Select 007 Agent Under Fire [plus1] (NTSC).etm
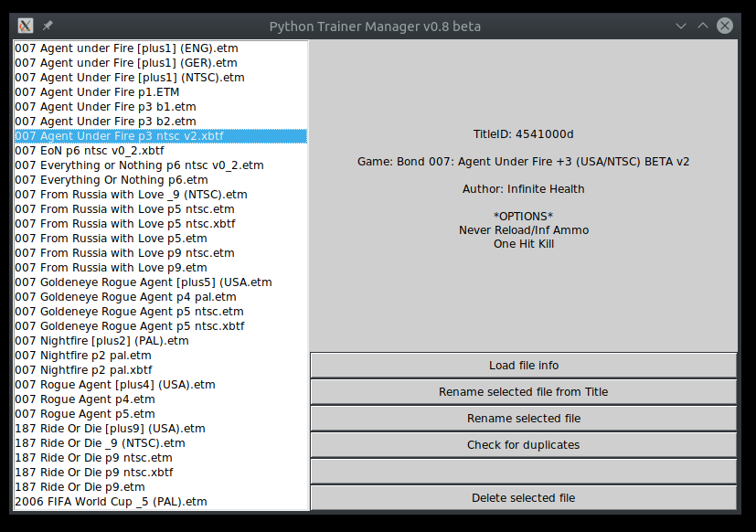 161,78
